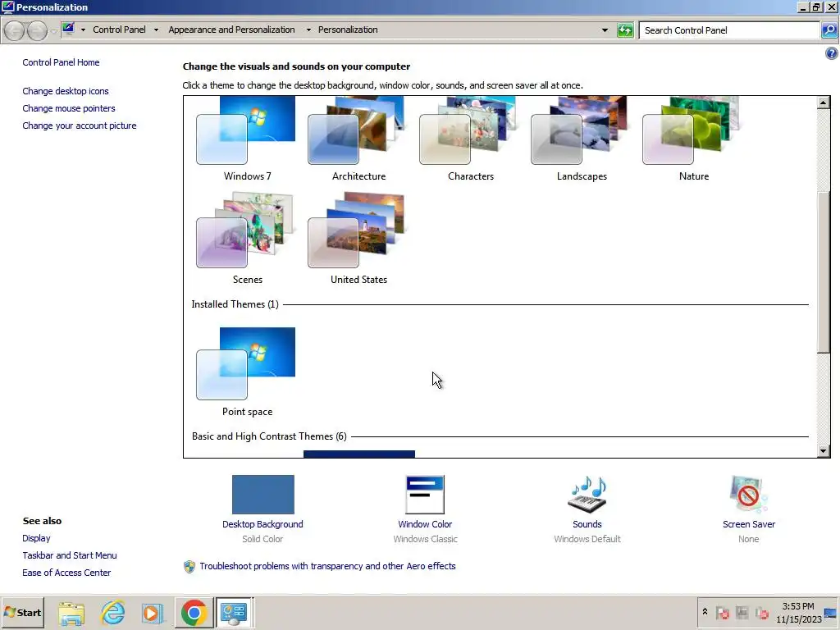Open the Screen Saver icon
The width and height of the screenshot is (840, 630).
click(748, 494)
